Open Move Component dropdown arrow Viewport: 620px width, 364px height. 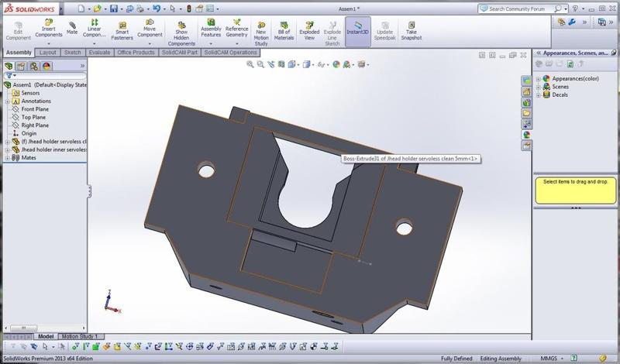[150, 44]
